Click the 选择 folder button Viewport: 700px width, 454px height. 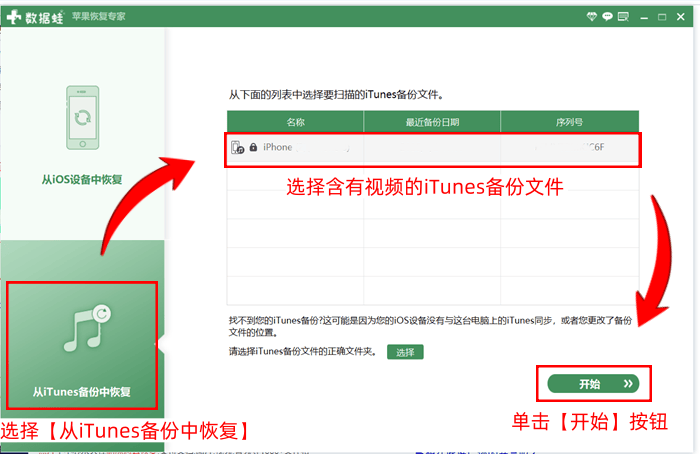[405, 352]
